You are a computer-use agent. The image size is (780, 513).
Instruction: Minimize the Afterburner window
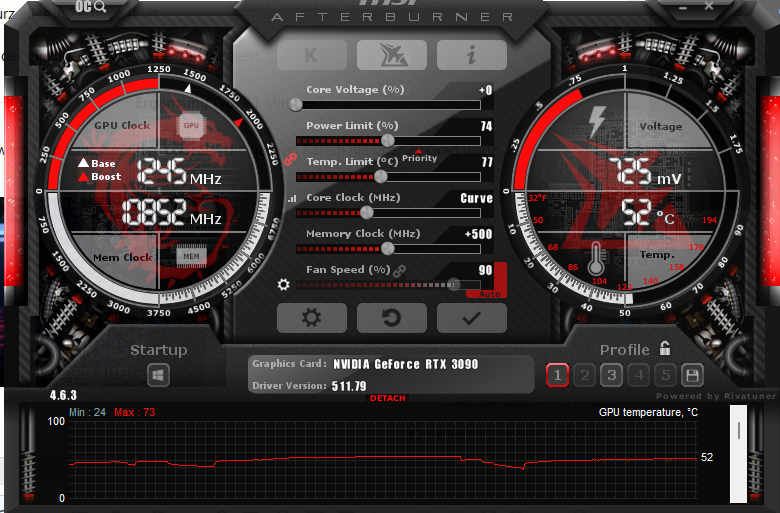pyautogui.click(x=683, y=8)
